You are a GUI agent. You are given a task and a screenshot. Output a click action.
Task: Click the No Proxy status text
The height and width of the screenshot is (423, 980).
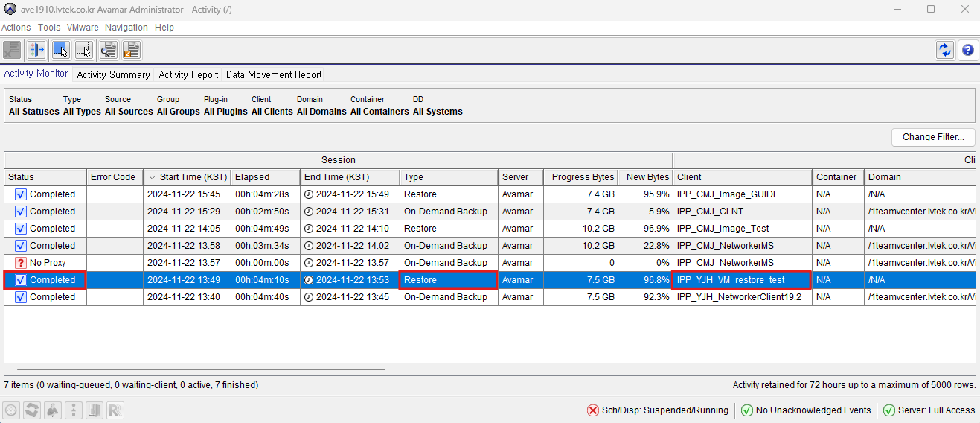[48, 263]
